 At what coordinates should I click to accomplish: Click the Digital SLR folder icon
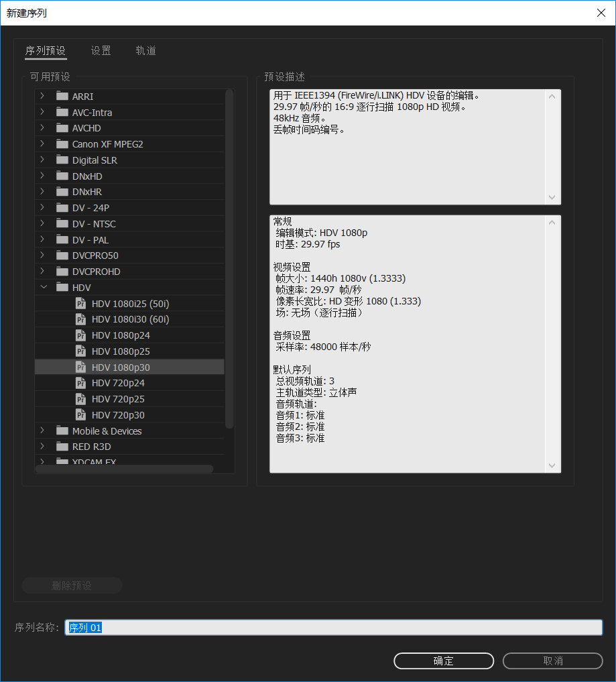click(62, 160)
